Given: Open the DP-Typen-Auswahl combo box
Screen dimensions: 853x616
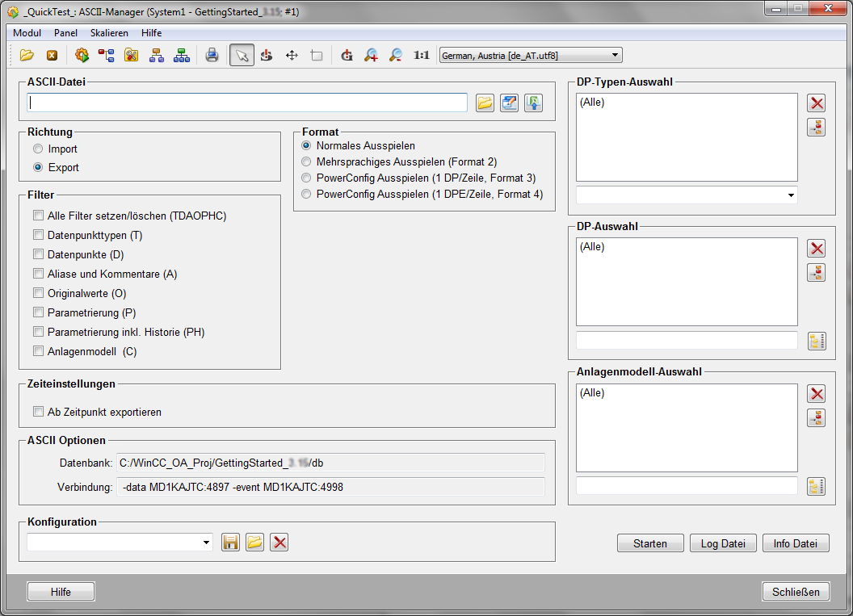Looking at the screenshot, I should coord(788,195).
